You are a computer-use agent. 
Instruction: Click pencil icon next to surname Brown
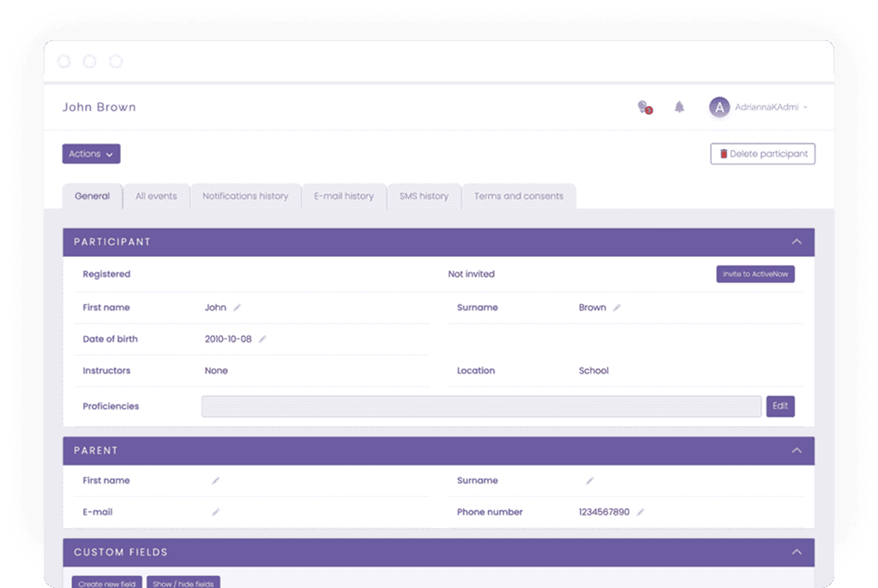pyautogui.click(x=616, y=308)
